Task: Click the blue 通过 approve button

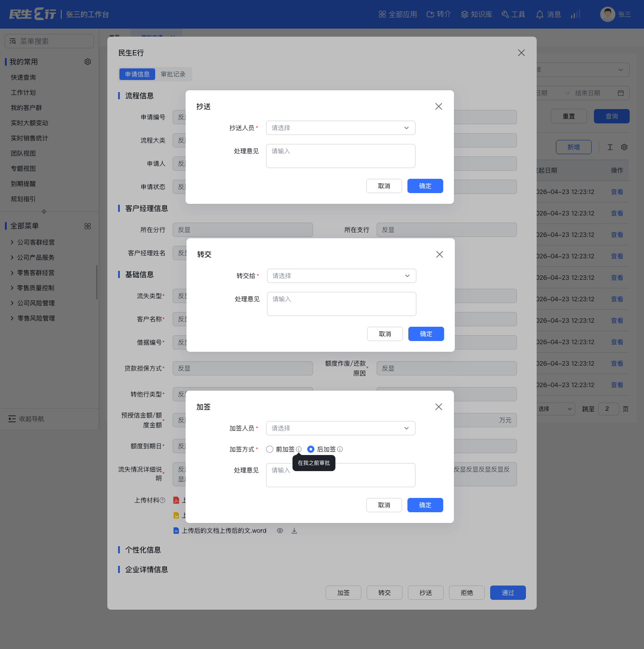Action: 508,593
